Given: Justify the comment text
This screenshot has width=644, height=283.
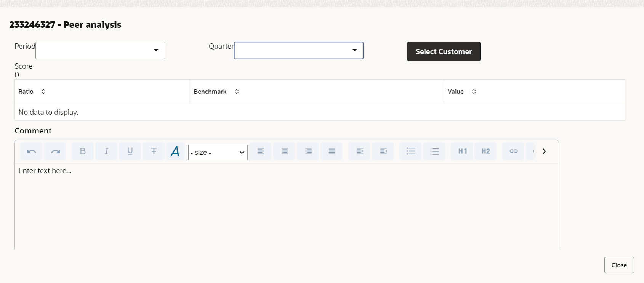Looking at the screenshot, I should coord(332,151).
